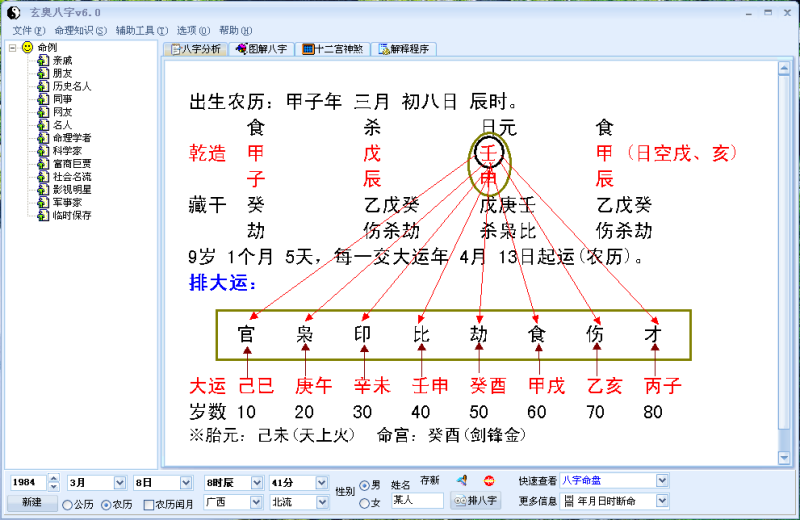Click the blue pin icon beside 存新
800x520 pixels.
coord(462,480)
